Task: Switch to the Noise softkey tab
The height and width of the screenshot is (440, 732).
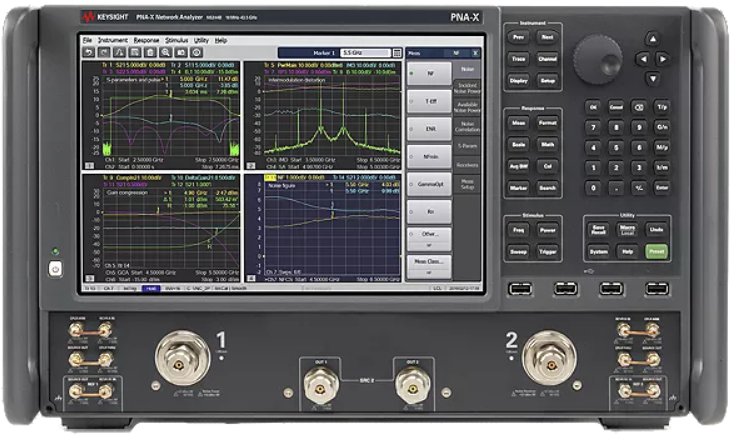Action: (467, 70)
